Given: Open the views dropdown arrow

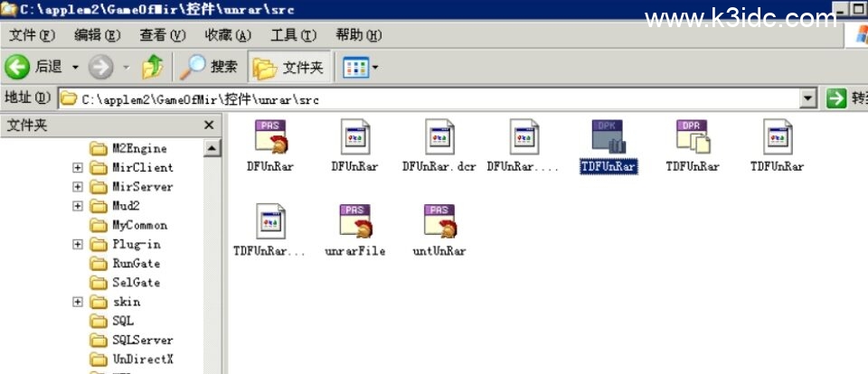Looking at the screenshot, I should 374,68.
